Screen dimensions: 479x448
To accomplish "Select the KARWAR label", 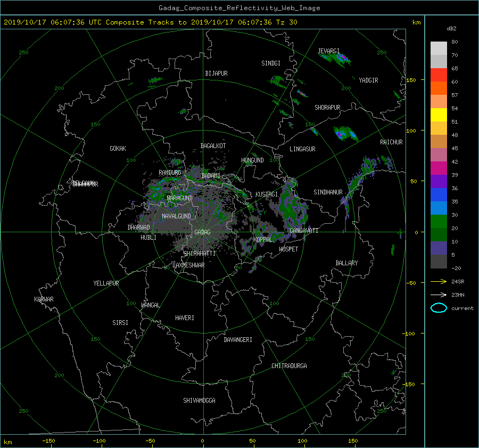I will pos(44,299).
